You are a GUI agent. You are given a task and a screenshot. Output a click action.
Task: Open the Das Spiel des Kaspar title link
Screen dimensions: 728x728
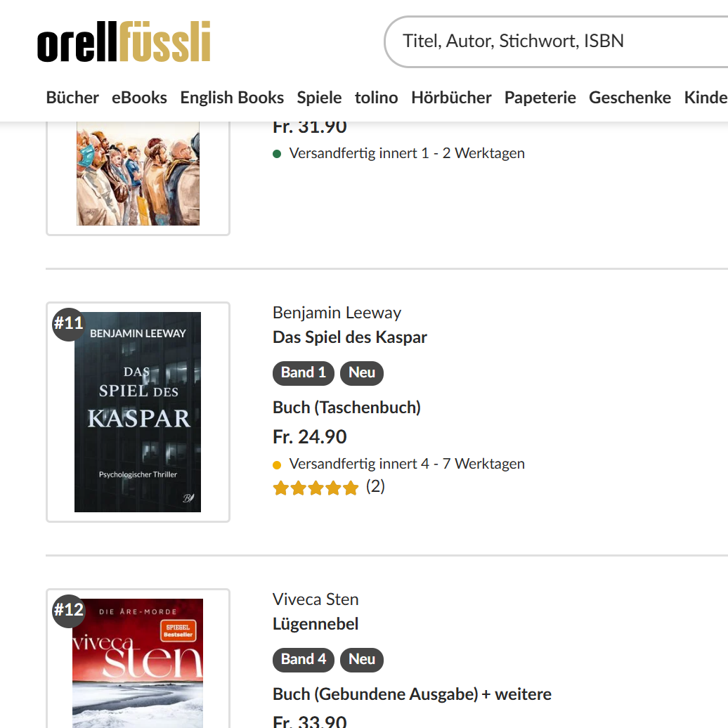click(350, 337)
